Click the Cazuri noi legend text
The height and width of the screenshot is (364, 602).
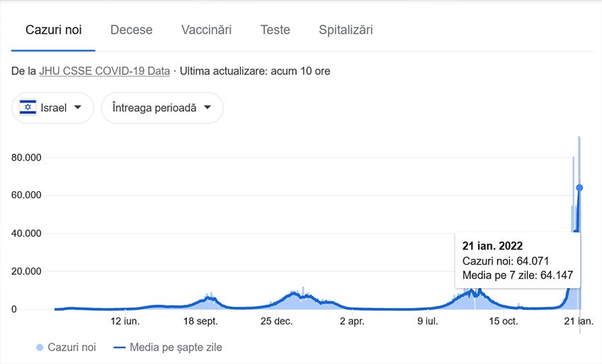(x=72, y=348)
